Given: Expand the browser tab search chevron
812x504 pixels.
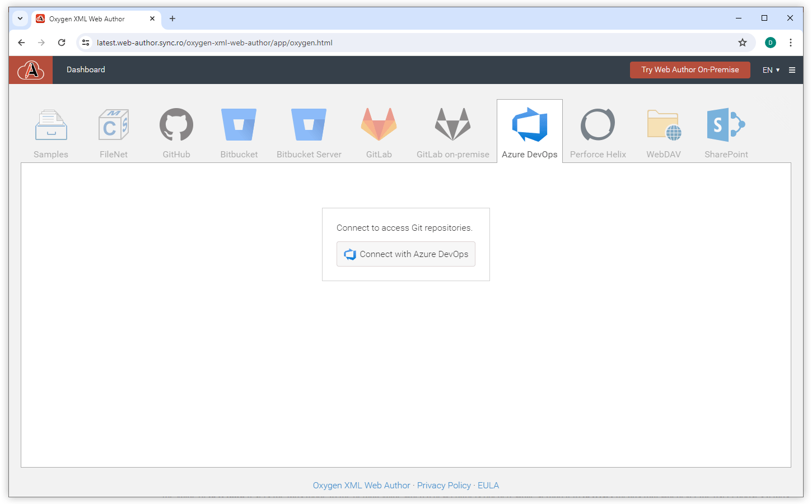Looking at the screenshot, I should point(20,18).
